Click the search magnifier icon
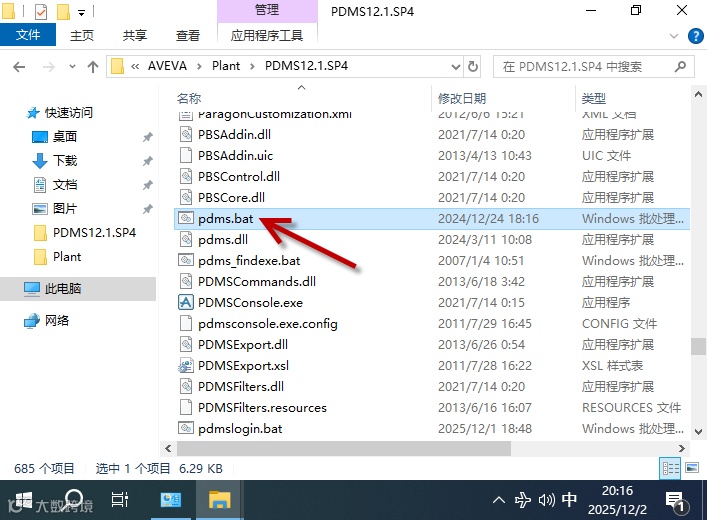This screenshot has width=707, height=520. pyautogui.click(x=680, y=66)
